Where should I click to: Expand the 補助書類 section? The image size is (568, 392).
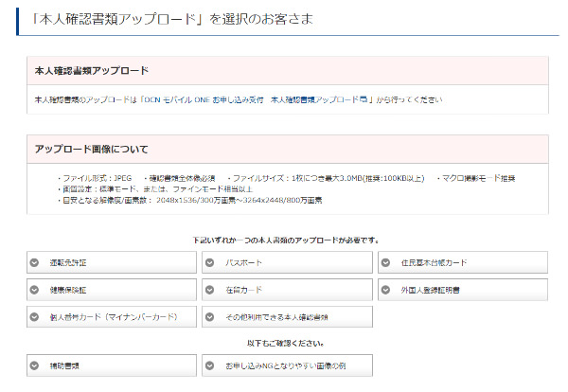point(111,365)
